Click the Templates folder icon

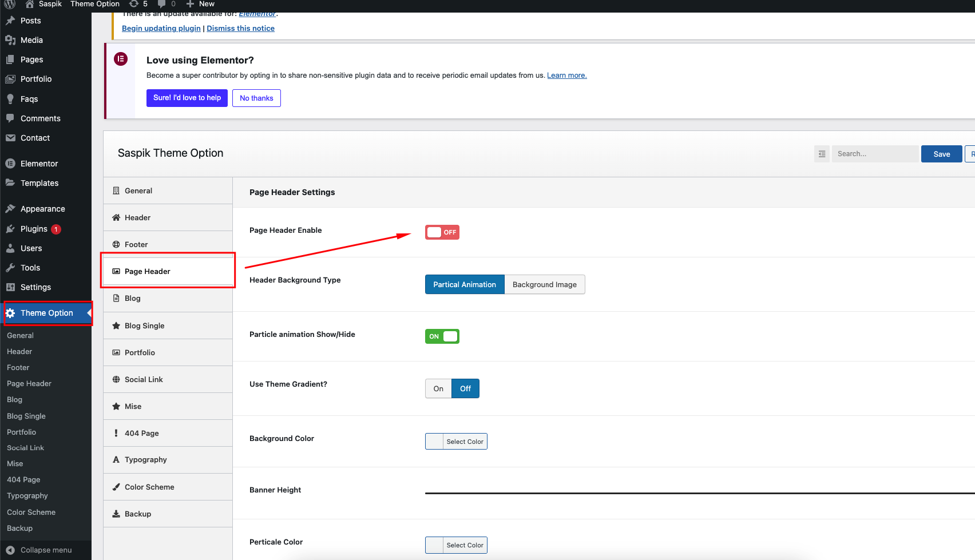coord(10,183)
